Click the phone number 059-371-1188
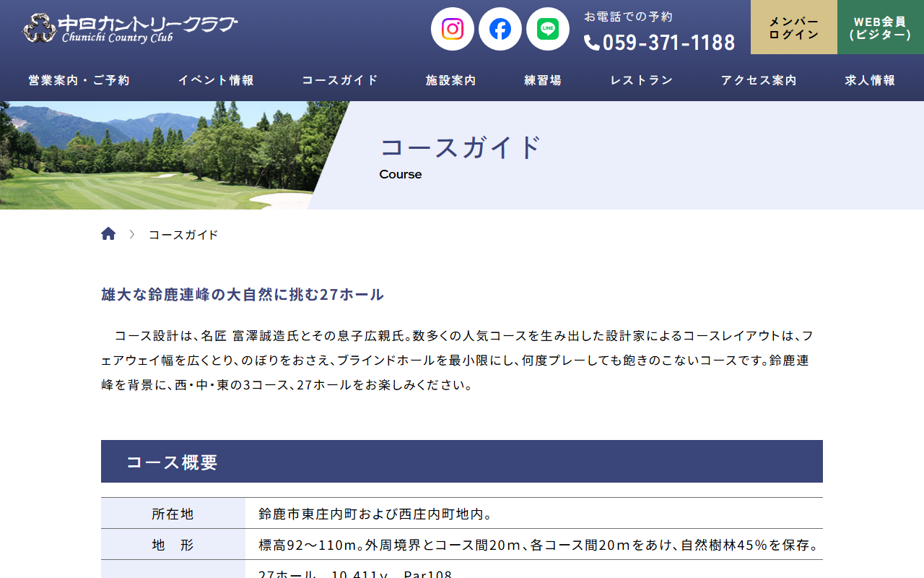This screenshot has width=924, height=578. point(660,43)
